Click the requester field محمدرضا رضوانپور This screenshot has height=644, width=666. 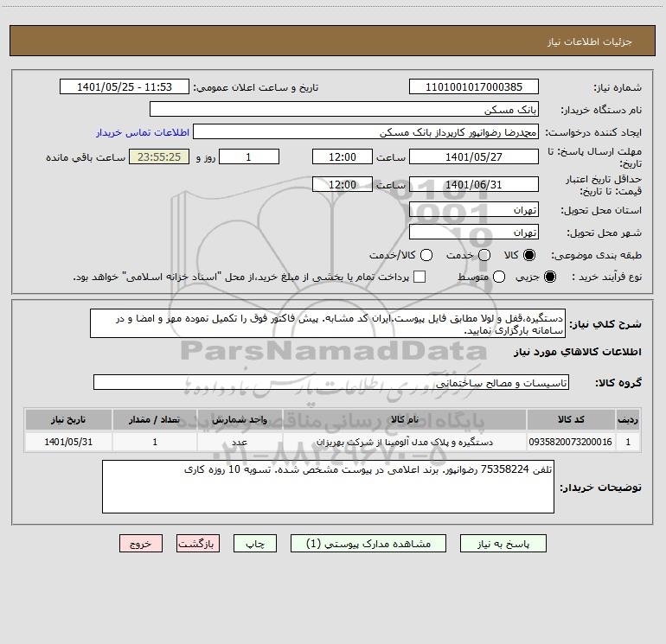[366, 131]
